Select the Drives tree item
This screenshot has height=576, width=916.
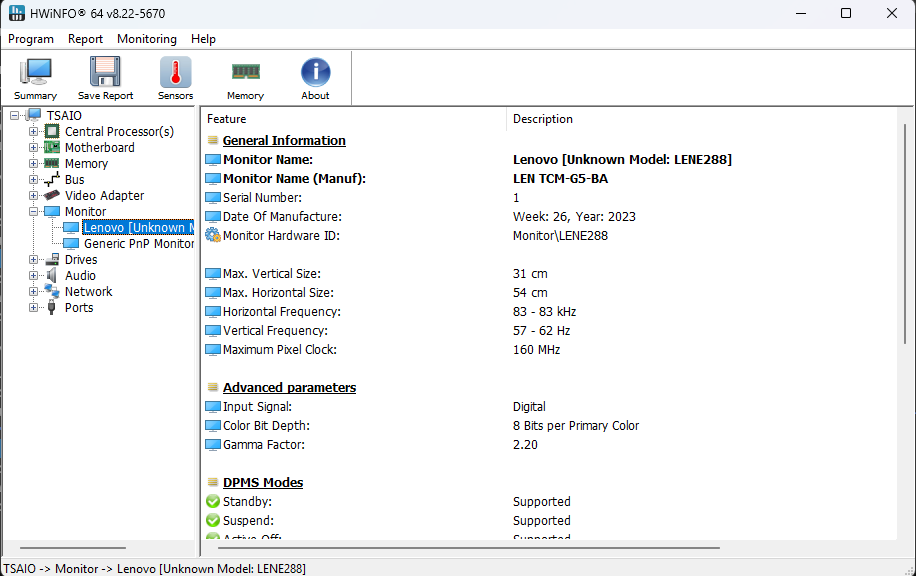[x=81, y=259]
